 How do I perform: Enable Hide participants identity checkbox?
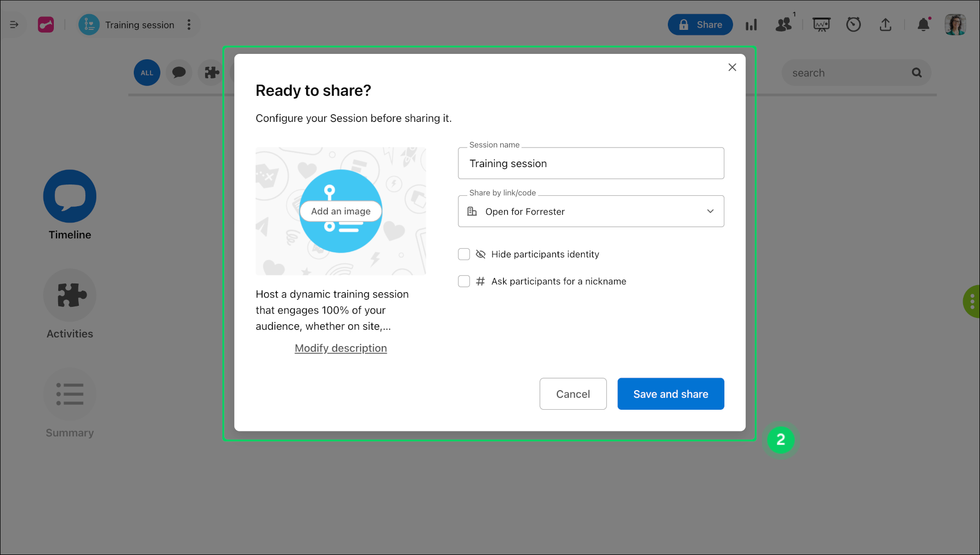(x=464, y=254)
